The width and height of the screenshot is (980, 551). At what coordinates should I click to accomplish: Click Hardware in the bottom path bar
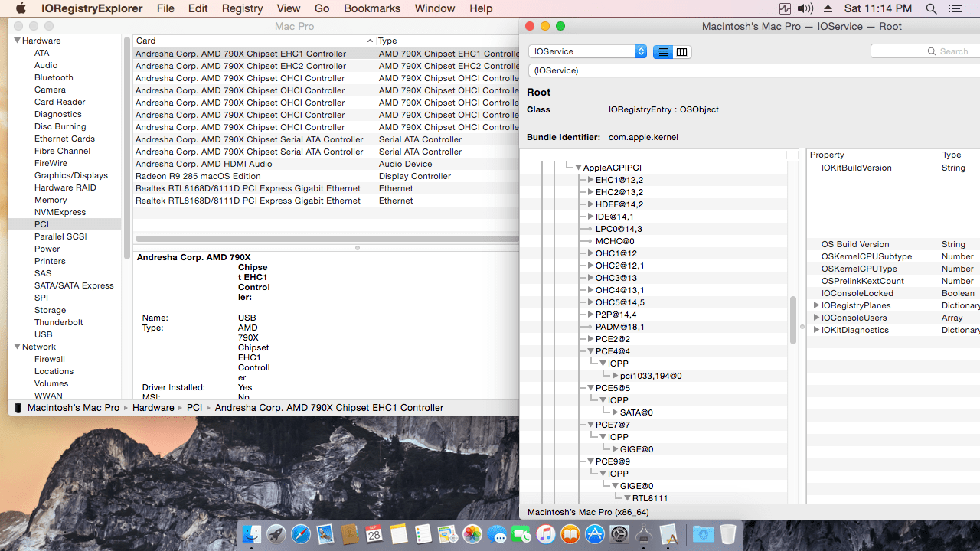[153, 408]
